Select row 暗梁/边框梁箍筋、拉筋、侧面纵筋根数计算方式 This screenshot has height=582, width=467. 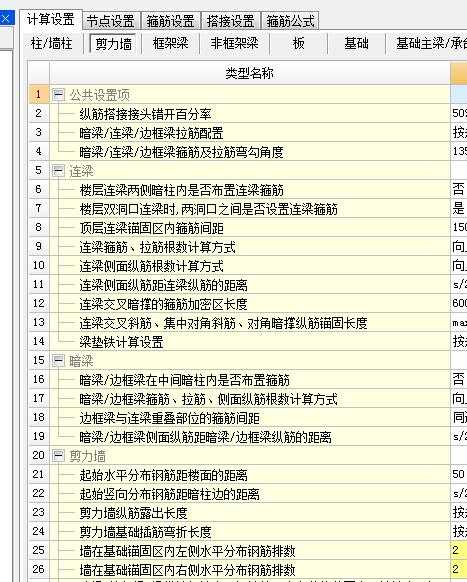click(x=249, y=398)
